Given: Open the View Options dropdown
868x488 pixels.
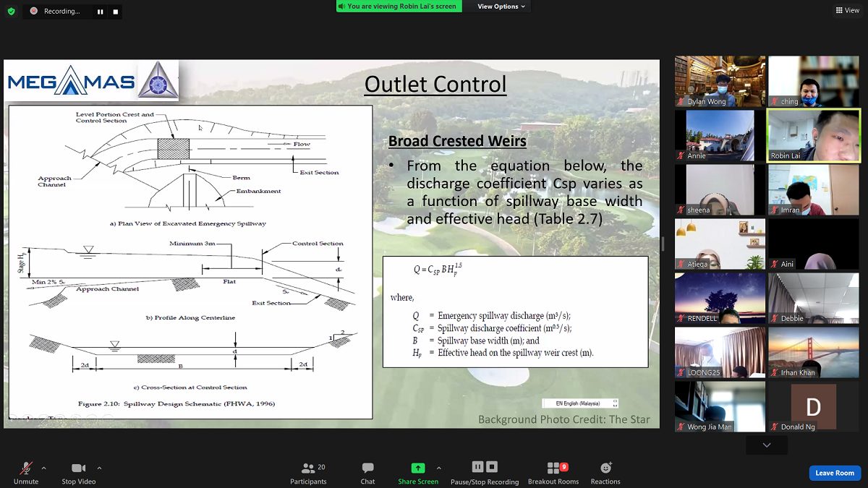Looking at the screenshot, I should (x=502, y=7).
